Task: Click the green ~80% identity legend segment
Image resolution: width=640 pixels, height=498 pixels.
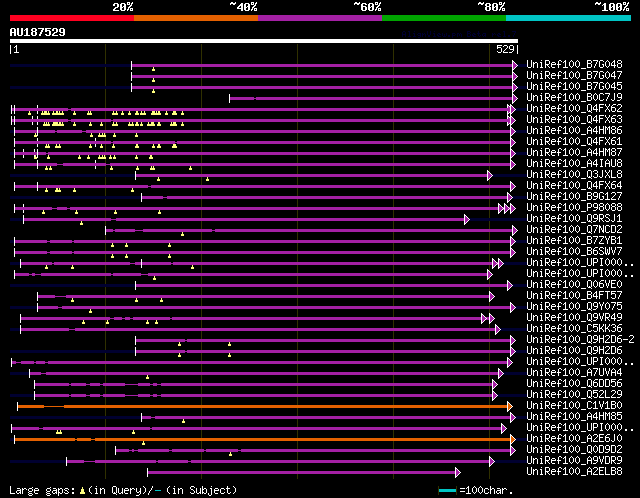Action: 444,18
